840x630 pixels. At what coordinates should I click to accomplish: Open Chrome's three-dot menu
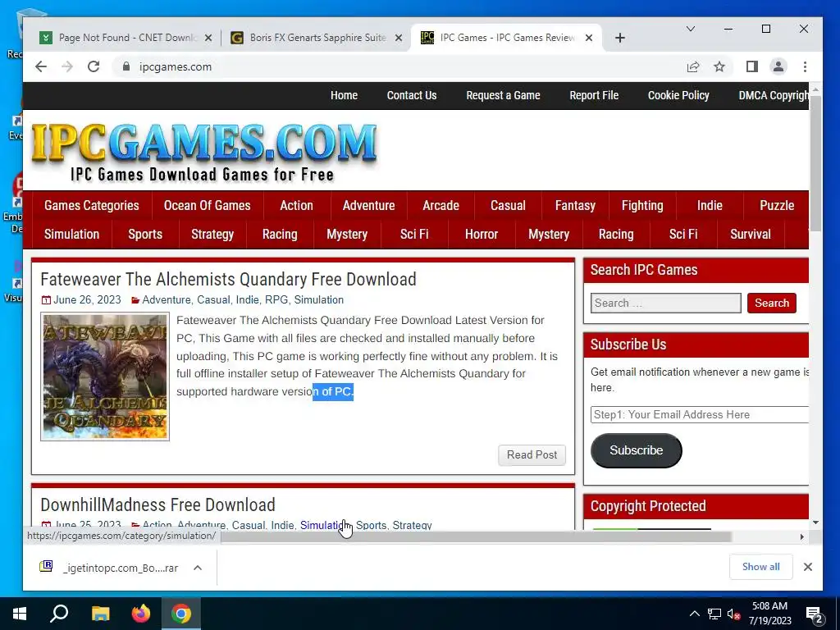(805, 66)
